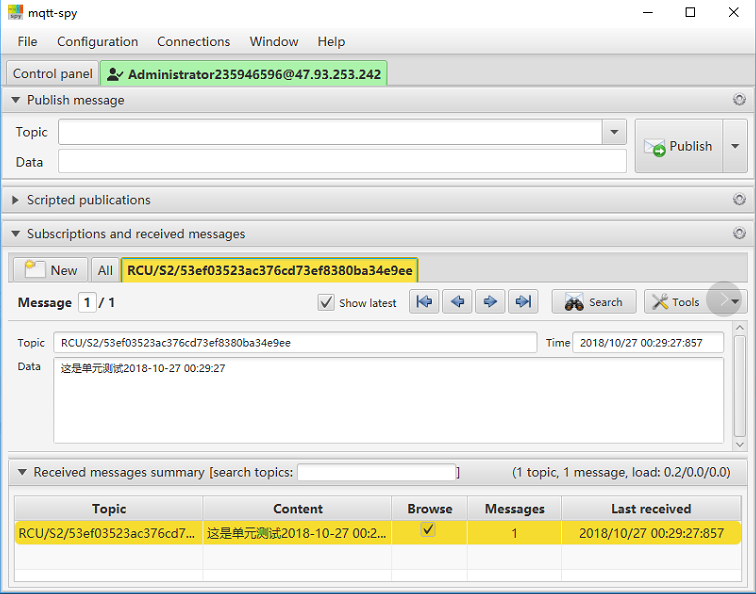Image resolution: width=756 pixels, height=594 pixels.
Task: Jump to the first message navigation arrow
Action: [x=426, y=302]
